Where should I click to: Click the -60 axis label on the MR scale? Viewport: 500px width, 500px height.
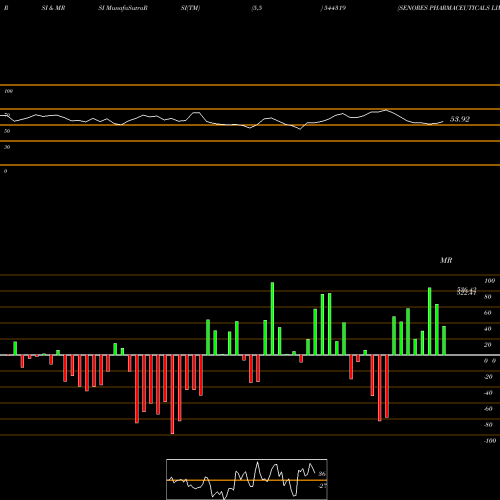click(x=488, y=409)
